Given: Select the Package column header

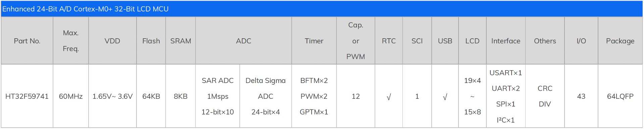Looking at the screenshot, I should point(620,41).
